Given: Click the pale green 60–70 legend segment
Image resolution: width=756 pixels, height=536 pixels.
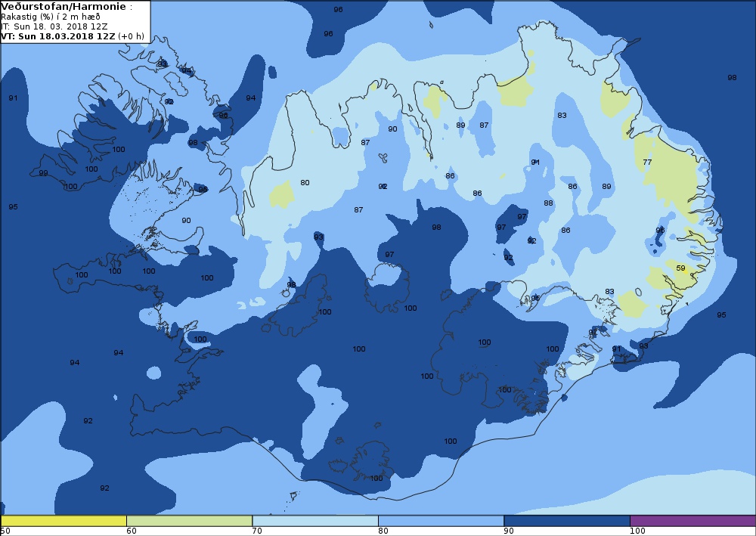Looking at the screenshot, I should 190,521.
